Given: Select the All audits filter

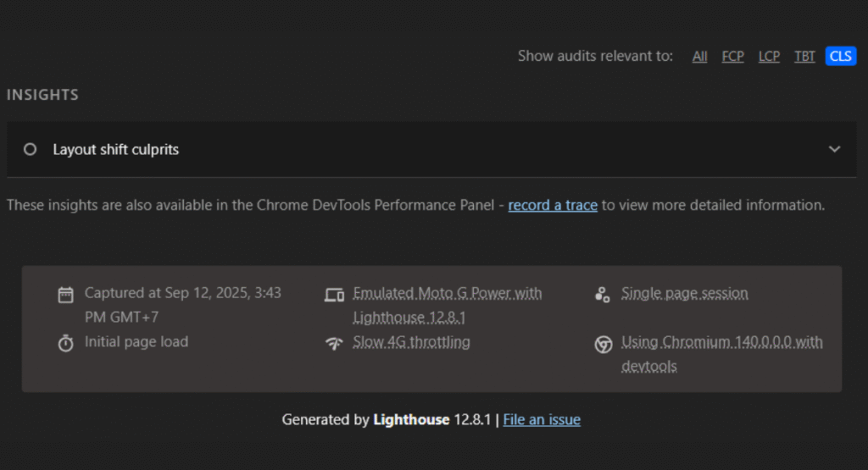Looking at the screenshot, I should tap(699, 57).
